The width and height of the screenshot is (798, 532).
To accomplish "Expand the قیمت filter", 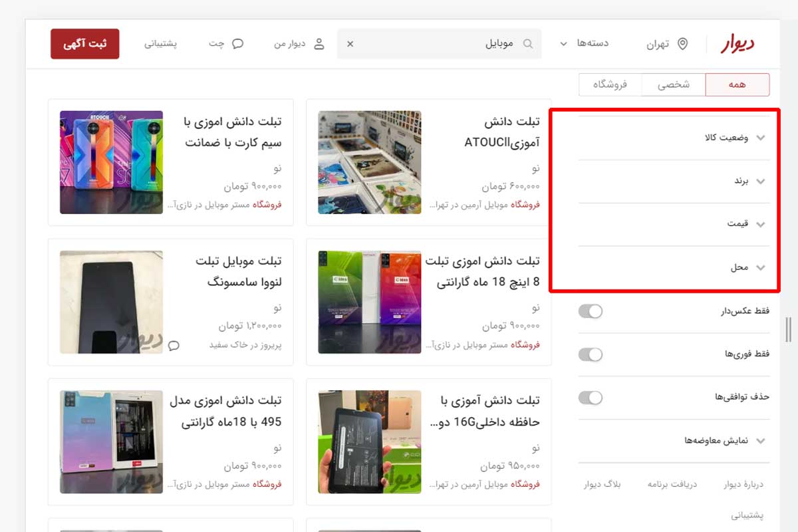I will click(x=674, y=224).
